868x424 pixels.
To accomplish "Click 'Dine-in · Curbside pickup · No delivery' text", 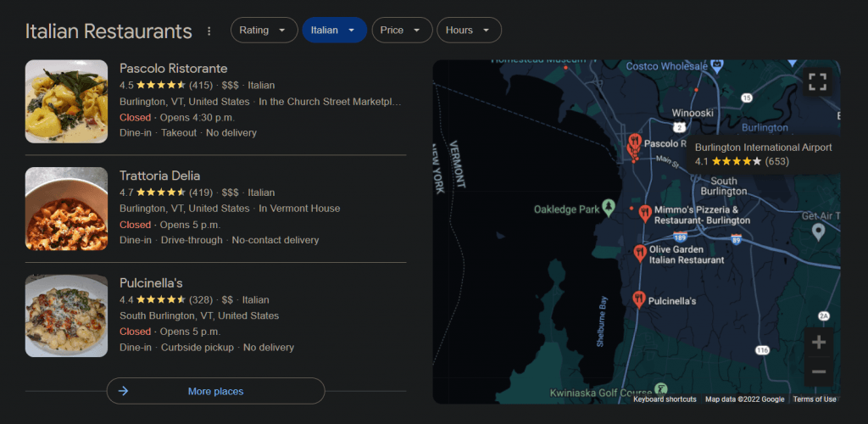I will coord(207,348).
